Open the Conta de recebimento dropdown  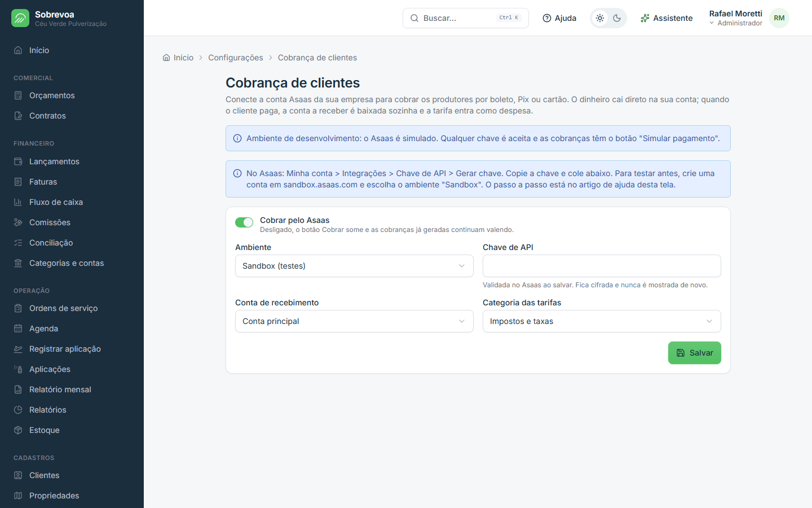click(354, 321)
